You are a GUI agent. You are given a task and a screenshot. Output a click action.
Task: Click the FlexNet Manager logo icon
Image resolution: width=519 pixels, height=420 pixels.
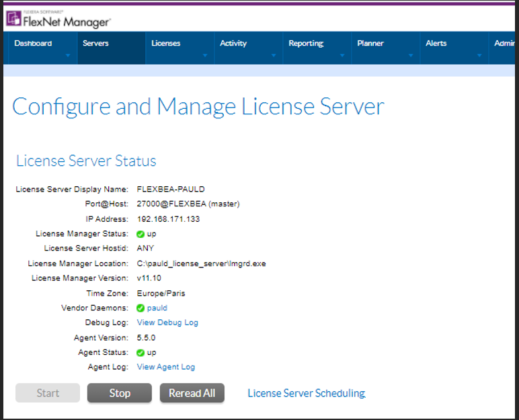tap(13, 18)
